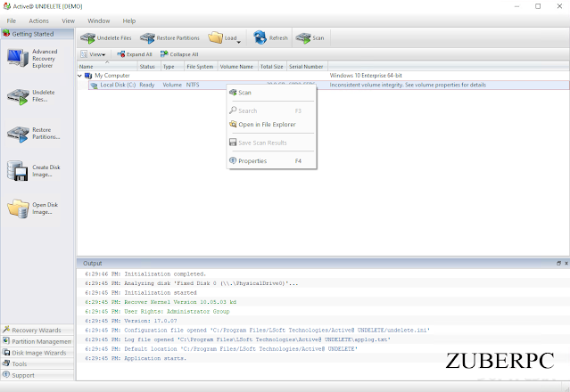Click the NTFS file system cell
Image resolution: width=570 pixels, height=392 pixels.
[193, 85]
